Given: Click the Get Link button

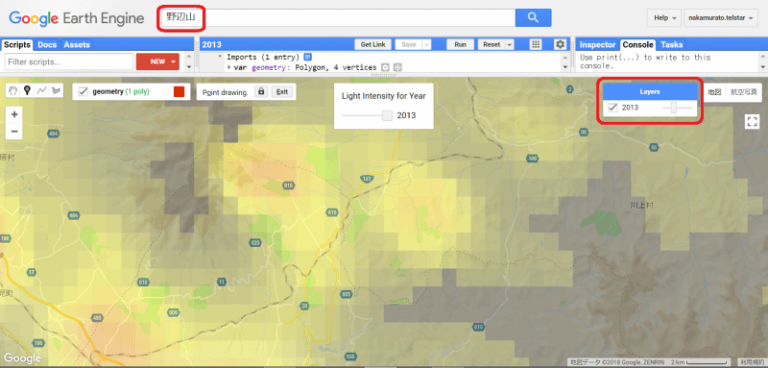Looking at the screenshot, I should [373, 45].
